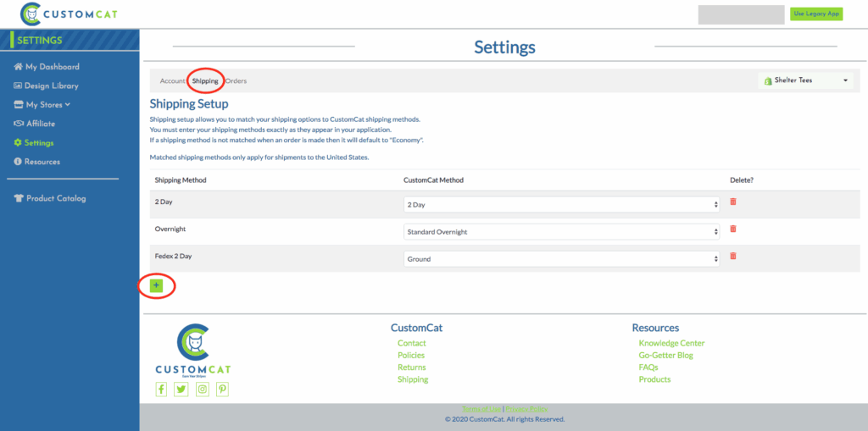Click the Use Legacy App button

816,14
